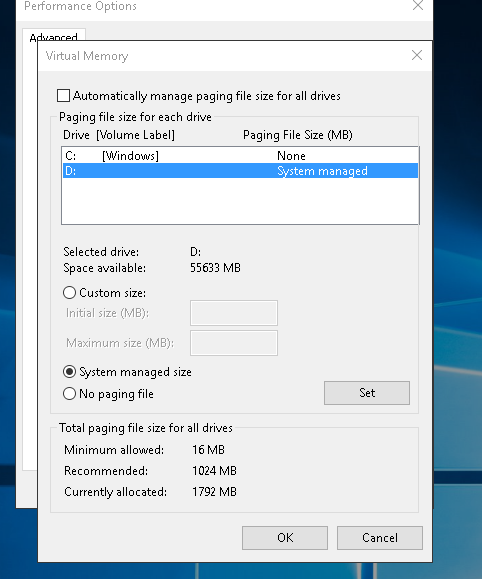Enable automatically manage paging file size checkbox
The width and height of the screenshot is (482, 579).
pos(64,96)
